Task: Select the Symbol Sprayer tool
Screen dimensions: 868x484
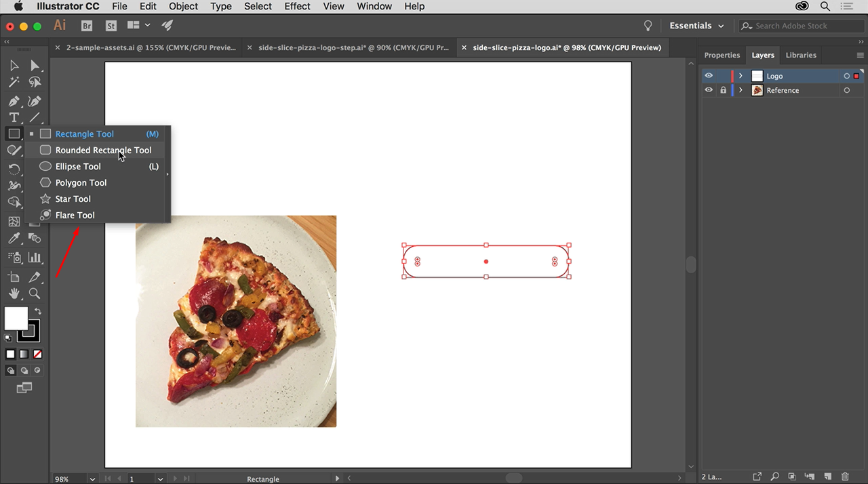Action: click(14, 258)
